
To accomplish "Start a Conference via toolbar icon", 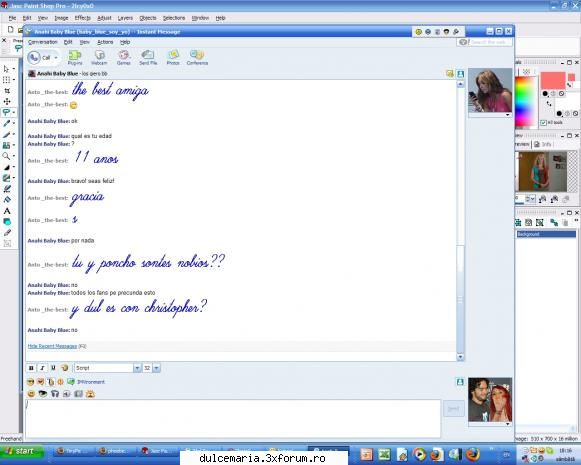I will (x=197, y=57).
